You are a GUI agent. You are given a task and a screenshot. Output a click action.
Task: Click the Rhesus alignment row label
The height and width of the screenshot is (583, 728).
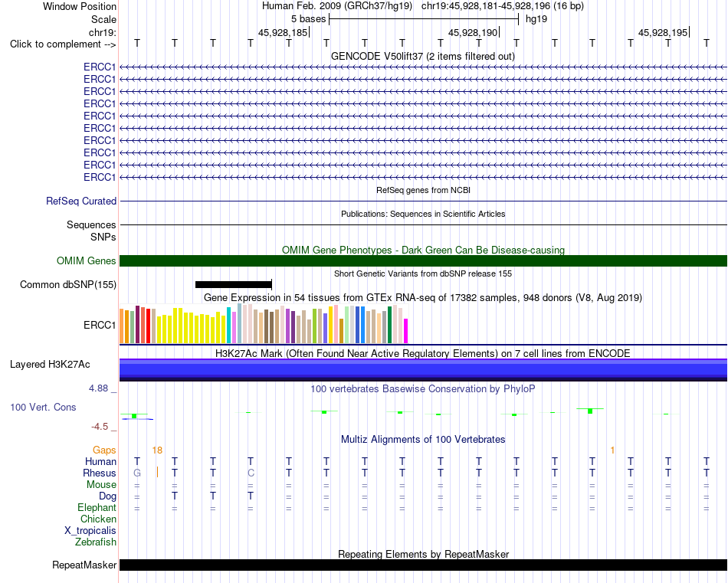click(100, 473)
